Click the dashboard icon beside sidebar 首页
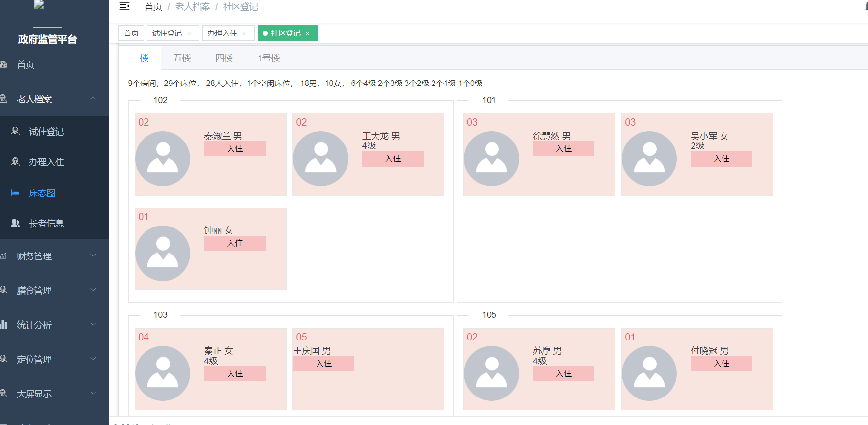 pyautogui.click(x=3, y=64)
